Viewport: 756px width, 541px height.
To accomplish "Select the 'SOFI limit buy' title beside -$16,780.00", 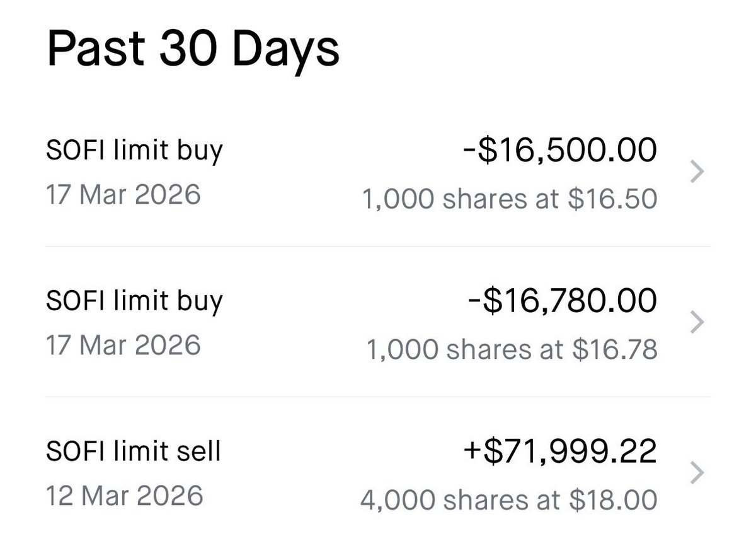I will point(134,301).
